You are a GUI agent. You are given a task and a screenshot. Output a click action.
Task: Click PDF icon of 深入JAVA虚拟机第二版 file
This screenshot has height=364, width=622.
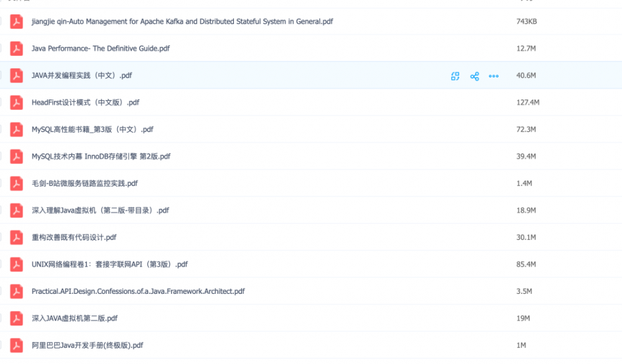tap(16, 318)
